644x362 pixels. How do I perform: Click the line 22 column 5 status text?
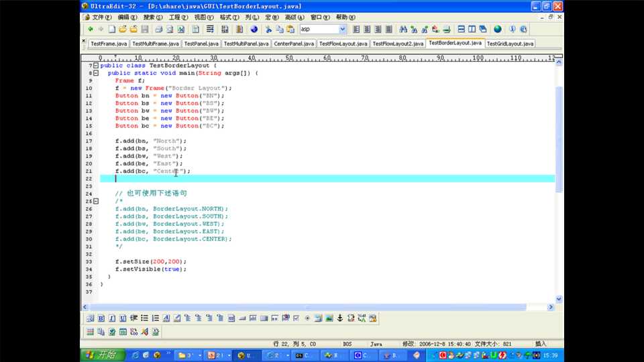(x=294, y=344)
